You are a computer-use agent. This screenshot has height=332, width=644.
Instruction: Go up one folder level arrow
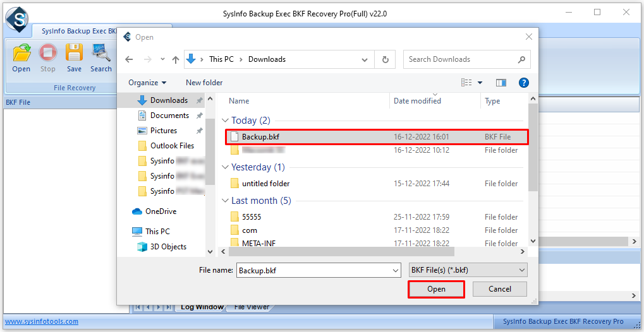click(176, 59)
